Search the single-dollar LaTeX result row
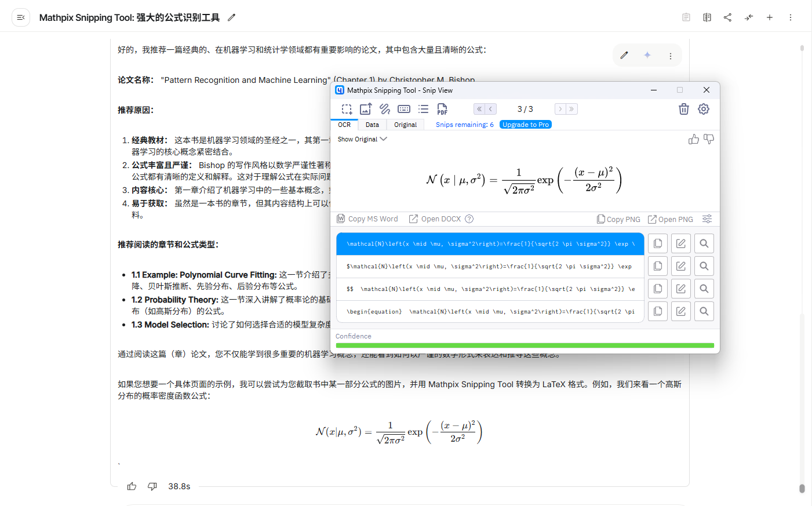Screen dimensions: 812x506 point(704,267)
